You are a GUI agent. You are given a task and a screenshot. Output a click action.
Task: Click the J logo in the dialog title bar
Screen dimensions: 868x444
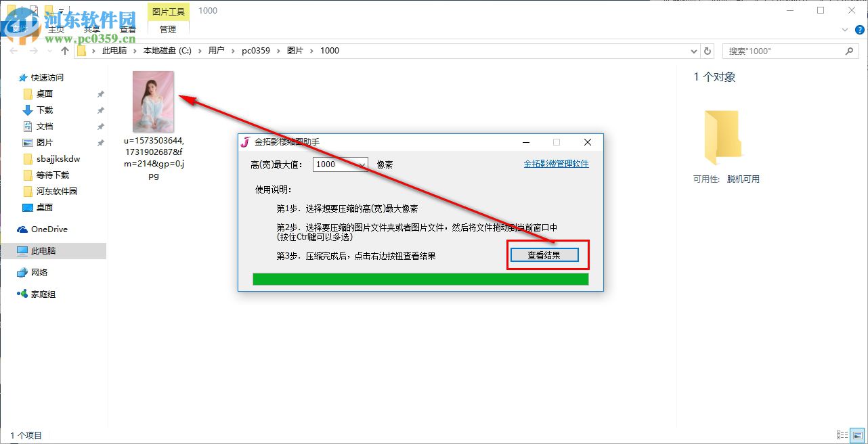click(244, 142)
